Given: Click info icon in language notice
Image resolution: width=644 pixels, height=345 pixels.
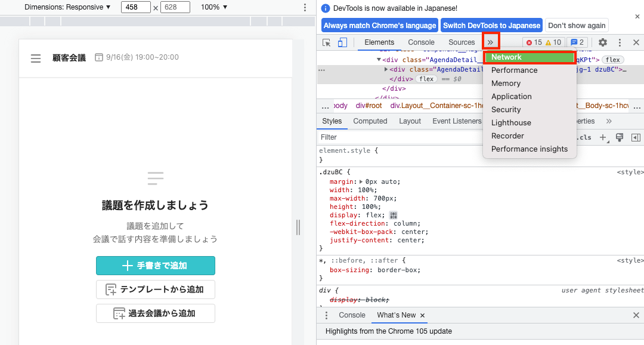Looking at the screenshot, I should [x=326, y=8].
